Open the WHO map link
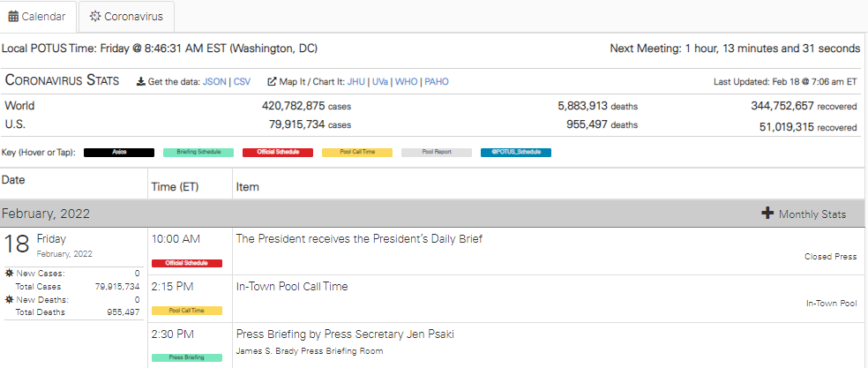 pyautogui.click(x=407, y=81)
